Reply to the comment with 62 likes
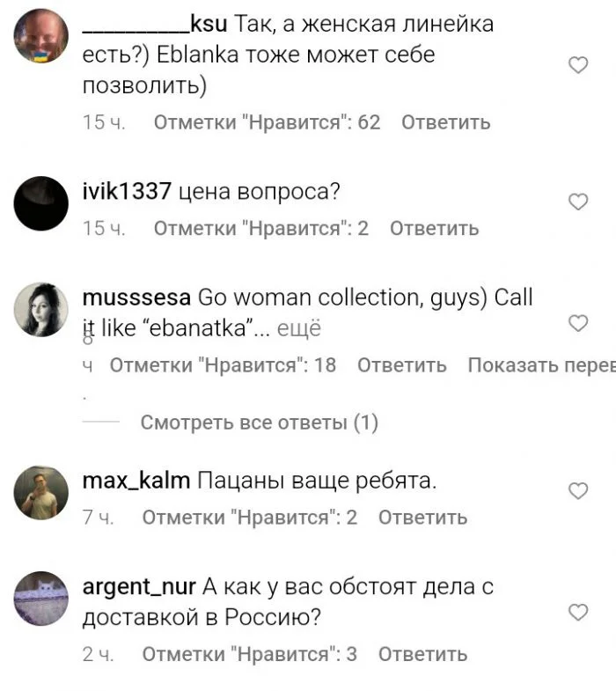The width and height of the screenshot is (616, 691). pyautogui.click(x=445, y=122)
